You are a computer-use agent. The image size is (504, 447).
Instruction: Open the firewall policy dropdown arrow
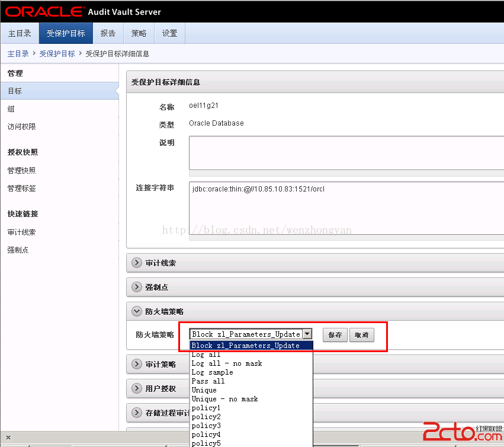pos(307,334)
